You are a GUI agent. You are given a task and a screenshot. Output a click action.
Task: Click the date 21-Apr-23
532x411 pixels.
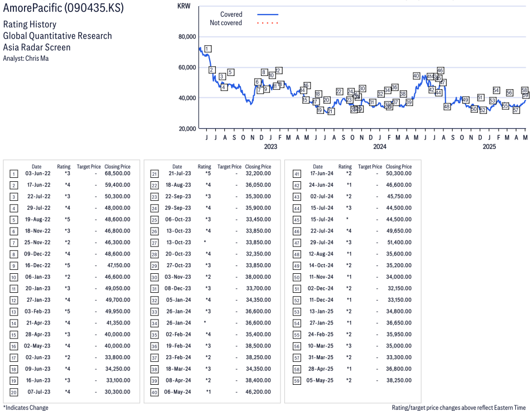pyautogui.click(x=38, y=323)
